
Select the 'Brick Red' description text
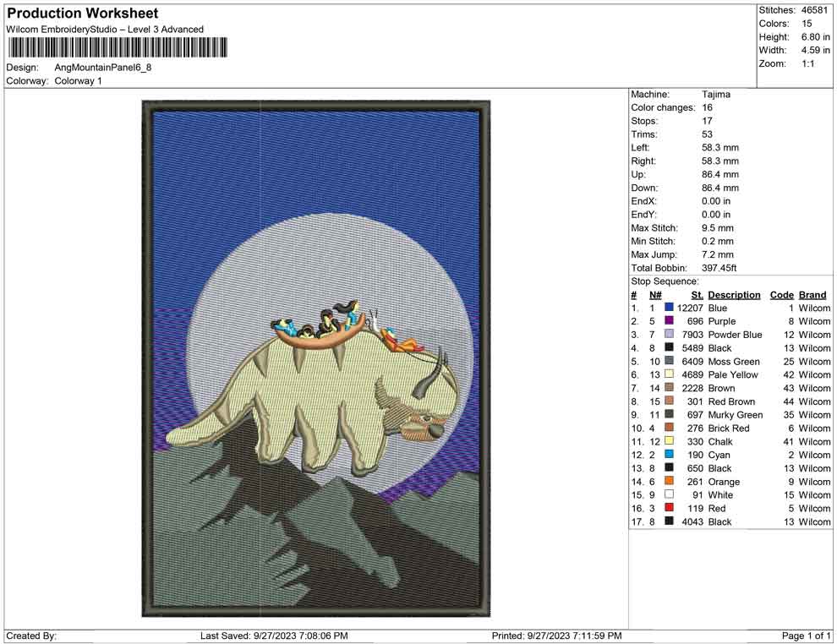[729, 428]
